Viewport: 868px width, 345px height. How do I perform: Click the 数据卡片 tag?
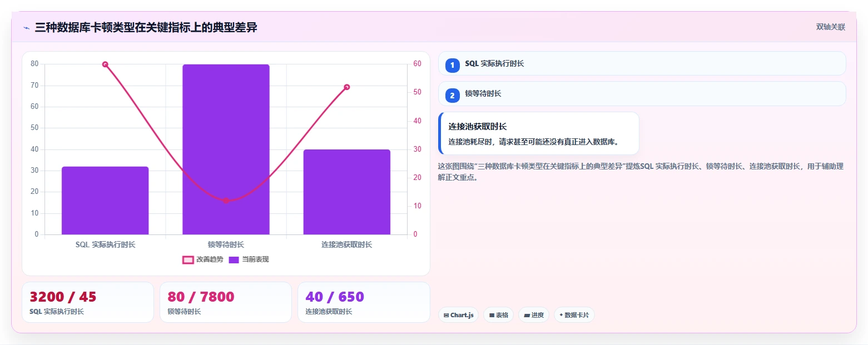pos(574,315)
